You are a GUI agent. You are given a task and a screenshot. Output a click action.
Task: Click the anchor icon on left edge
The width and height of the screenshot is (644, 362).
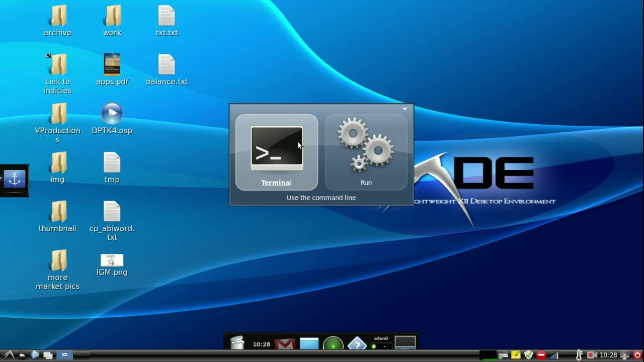pyautogui.click(x=14, y=179)
